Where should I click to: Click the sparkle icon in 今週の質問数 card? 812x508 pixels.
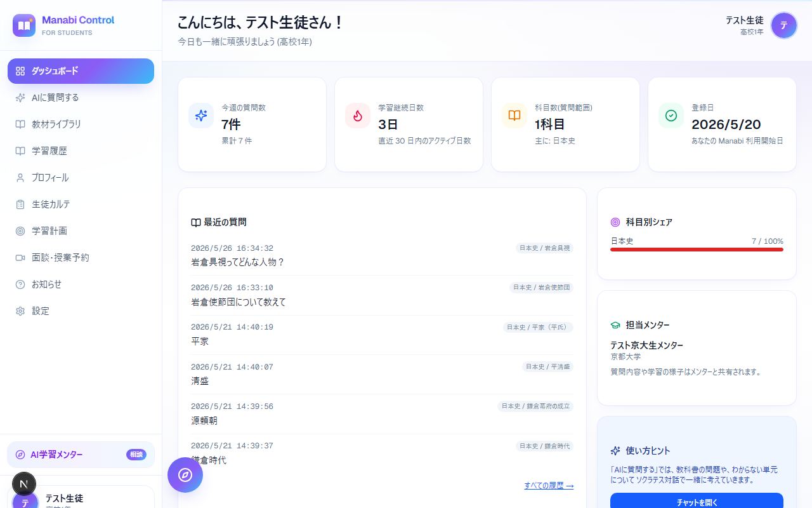click(x=201, y=116)
